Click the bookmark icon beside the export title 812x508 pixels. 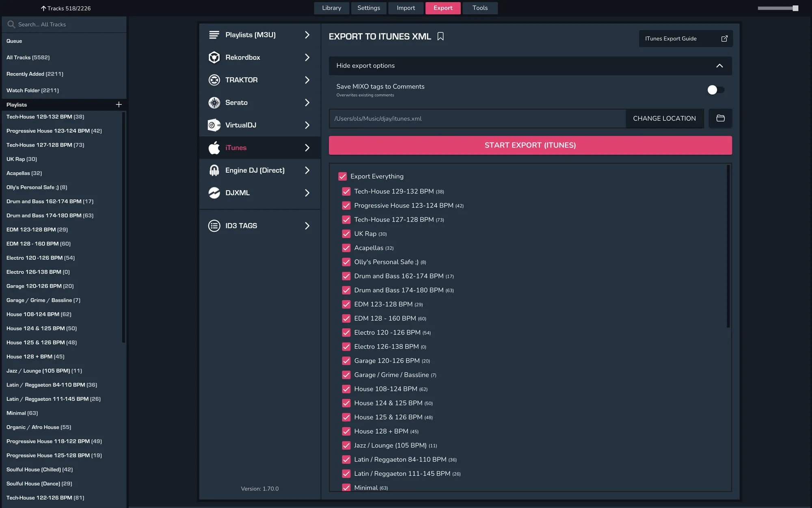pyautogui.click(x=441, y=37)
